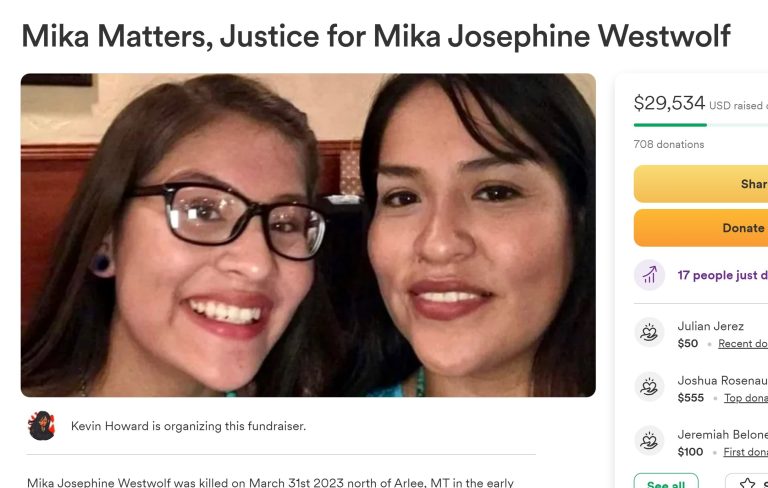Screen dimensions: 768x488
Task: Click the Donate button
Action: [x=701, y=228]
